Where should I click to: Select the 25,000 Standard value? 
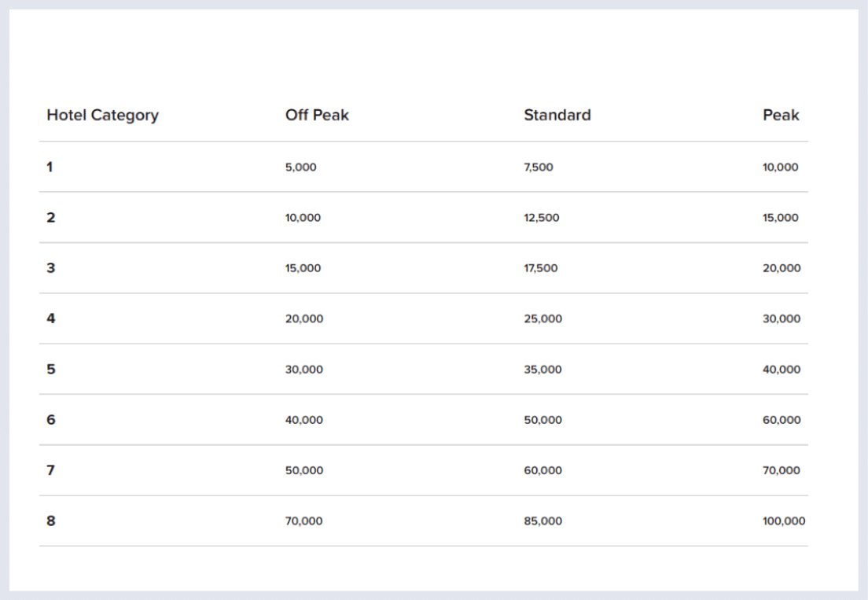click(x=542, y=319)
